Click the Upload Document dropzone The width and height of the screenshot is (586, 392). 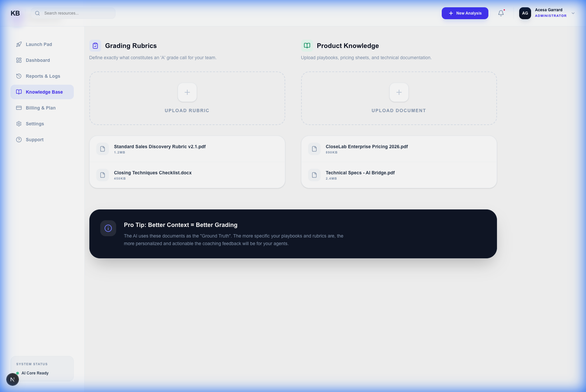click(398, 98)
